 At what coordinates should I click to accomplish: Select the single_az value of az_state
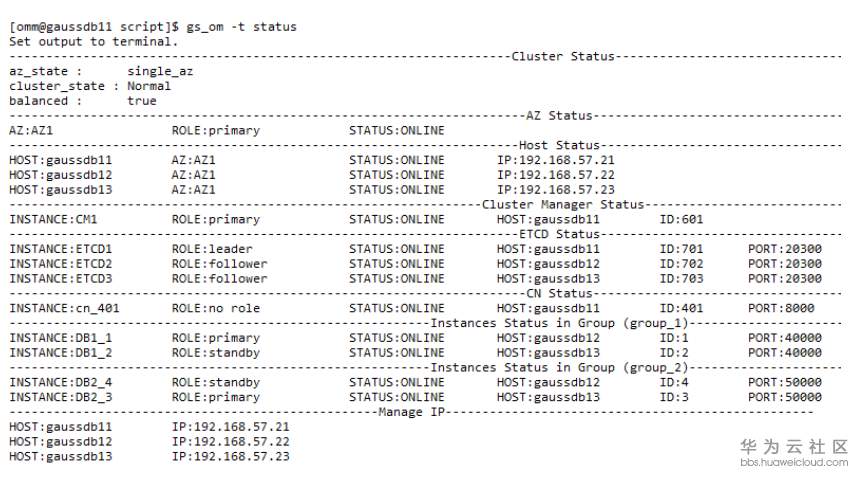click(160, 72)
